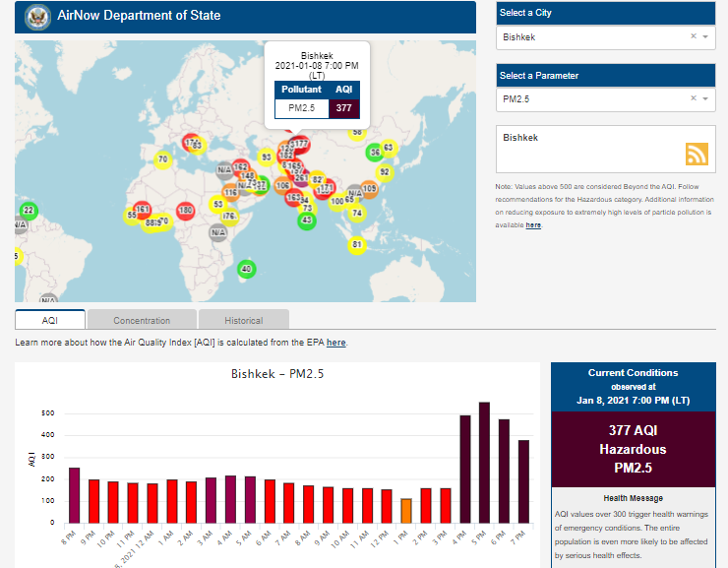Expand the Select a City dropdown arrow

706,36
